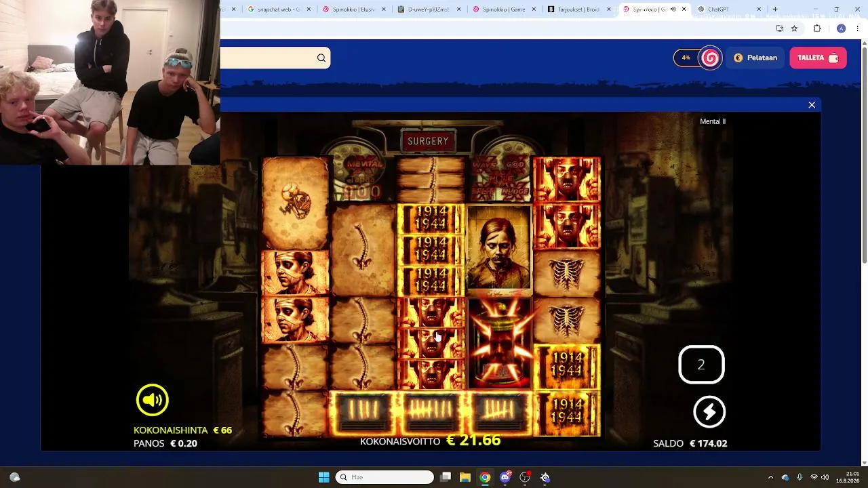Open the Chrome extensions puzzle icon

pos(817,28)
